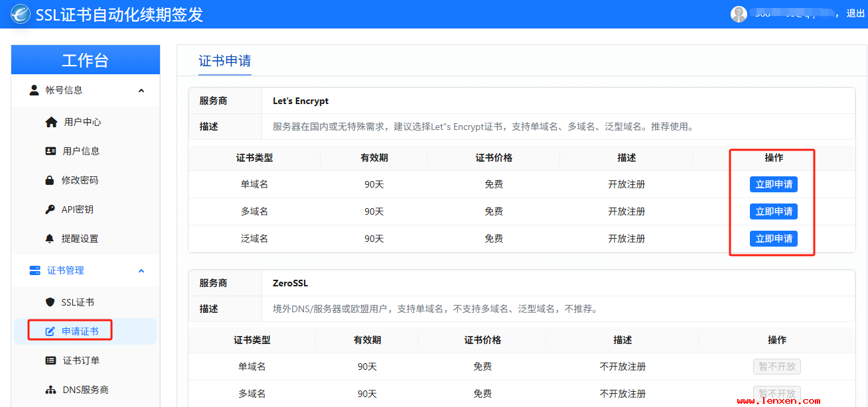
Task: Apply for Let's Encrypt 单域名 certificate via 立即申请
Action: (x=774, y=184)
